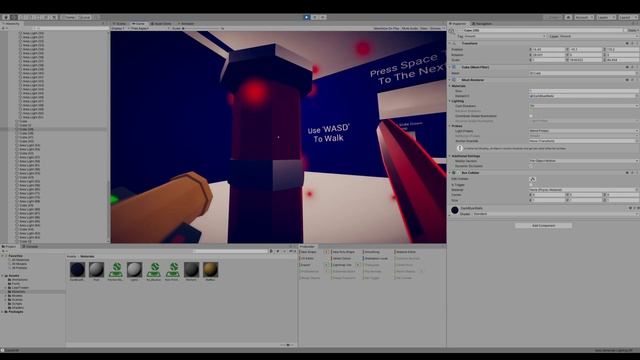Open the Tag dropdown
Image resolution: width=640 pixels, height=360 pixels.
505,36
